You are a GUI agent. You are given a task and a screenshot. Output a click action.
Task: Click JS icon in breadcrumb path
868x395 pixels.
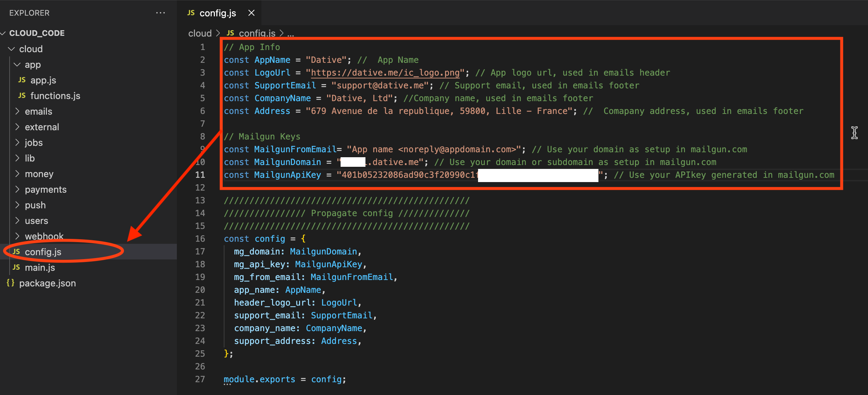(x=230, y=33)
